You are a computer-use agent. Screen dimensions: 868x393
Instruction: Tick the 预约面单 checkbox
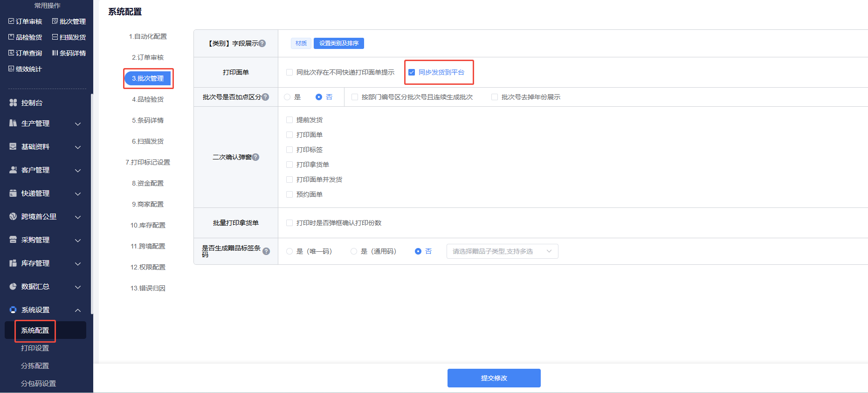pos(289,194)
